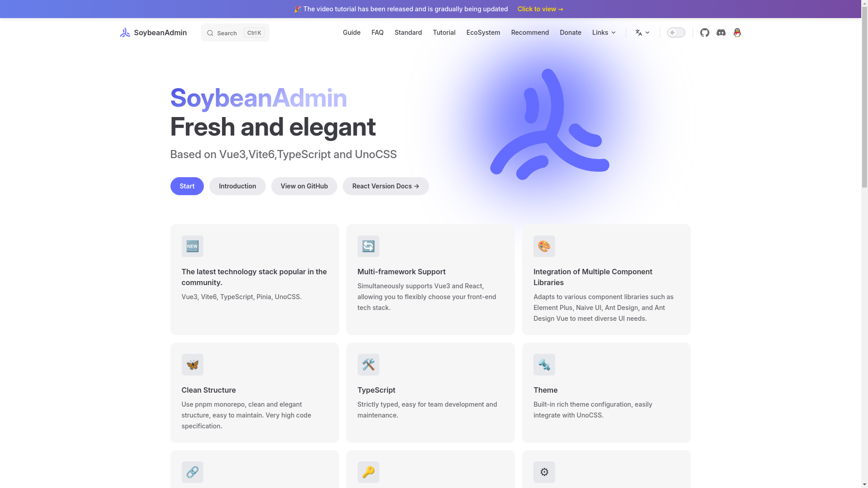The image size is (868, 488).
Task: Click the Ctrl K shortcut badge
Action: coord(254,33)
